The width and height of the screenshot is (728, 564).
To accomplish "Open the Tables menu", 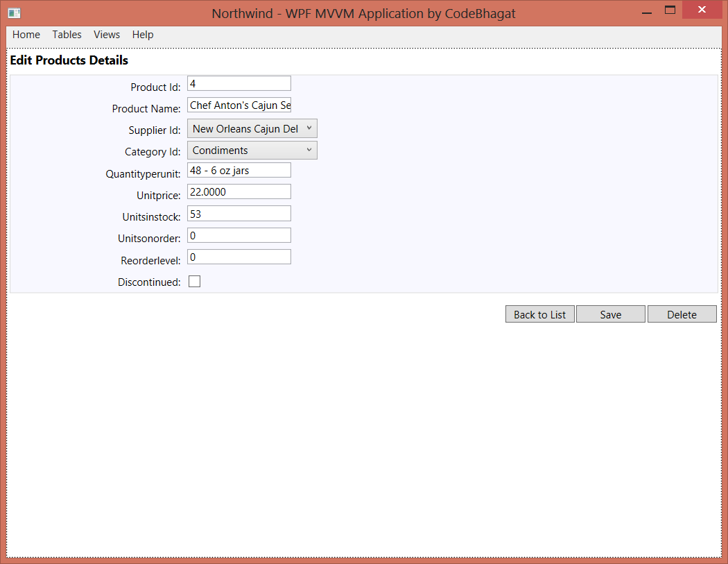I will click(x=67, y=35).
